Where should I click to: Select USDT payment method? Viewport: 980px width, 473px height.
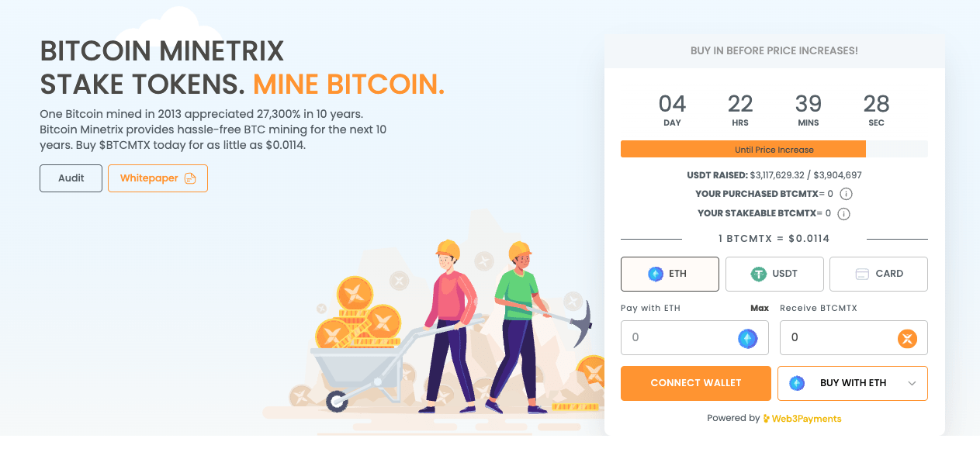coord(774,274)
